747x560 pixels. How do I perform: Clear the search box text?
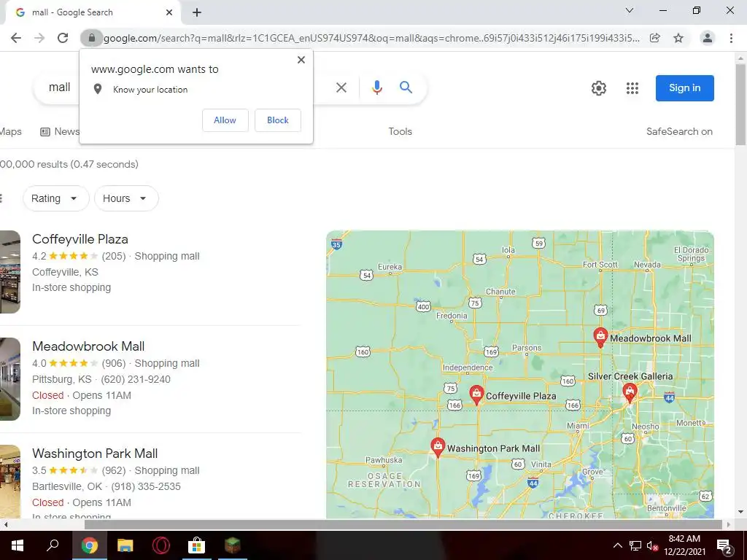pos(341,87)
